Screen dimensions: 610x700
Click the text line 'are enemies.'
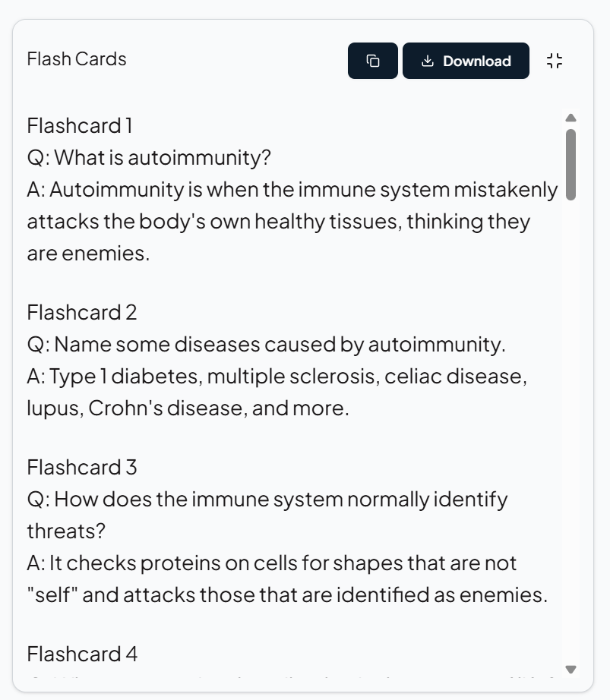click(88, 254)
